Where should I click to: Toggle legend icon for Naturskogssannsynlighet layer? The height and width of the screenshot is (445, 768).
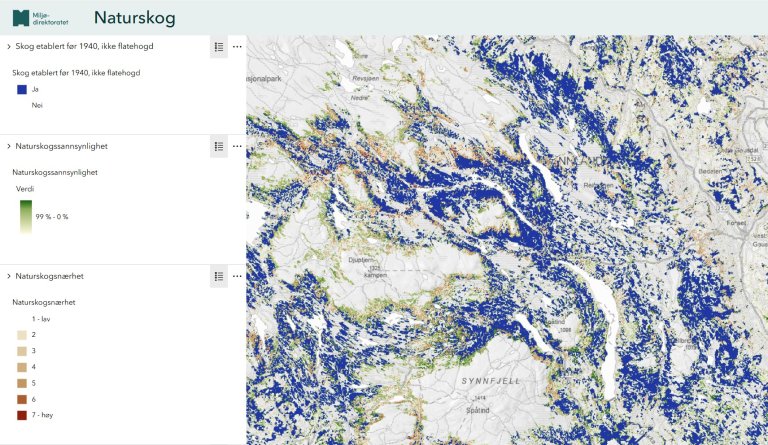(x=218, y=146)
